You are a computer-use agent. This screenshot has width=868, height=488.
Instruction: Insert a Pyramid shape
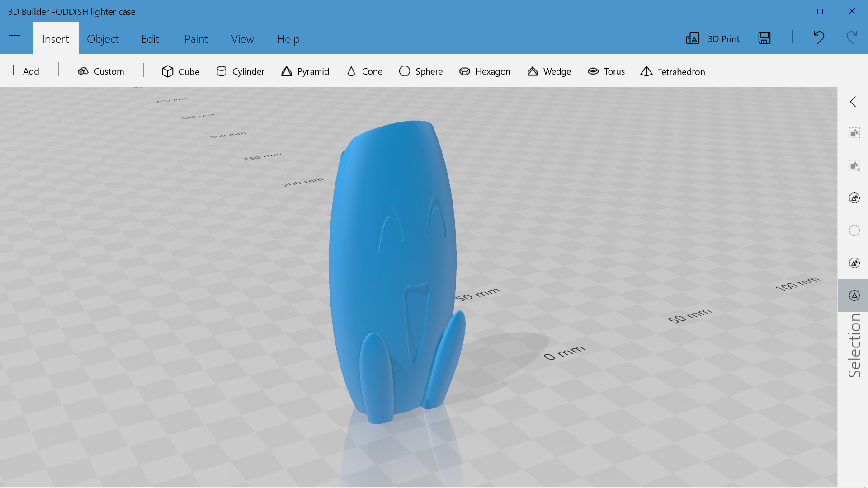point(305,71)
